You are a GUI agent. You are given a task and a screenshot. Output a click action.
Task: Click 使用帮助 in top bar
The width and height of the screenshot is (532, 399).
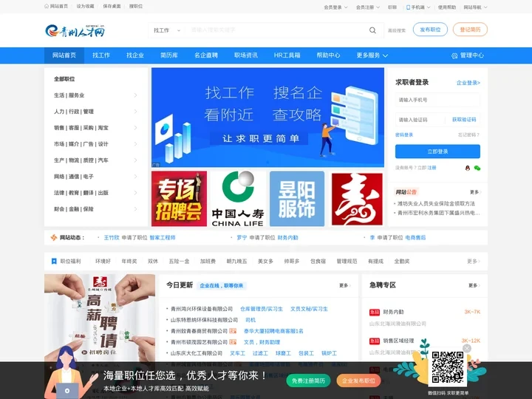click(x=447, y=7)
